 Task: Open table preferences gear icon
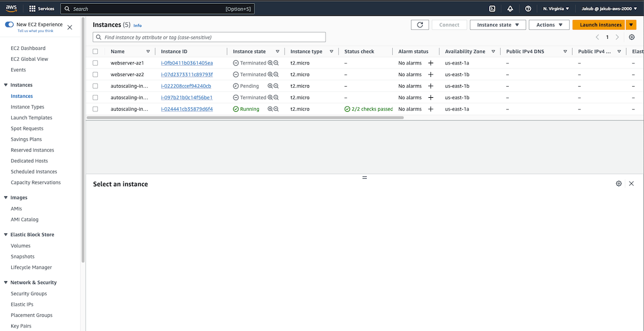point(631,37)
